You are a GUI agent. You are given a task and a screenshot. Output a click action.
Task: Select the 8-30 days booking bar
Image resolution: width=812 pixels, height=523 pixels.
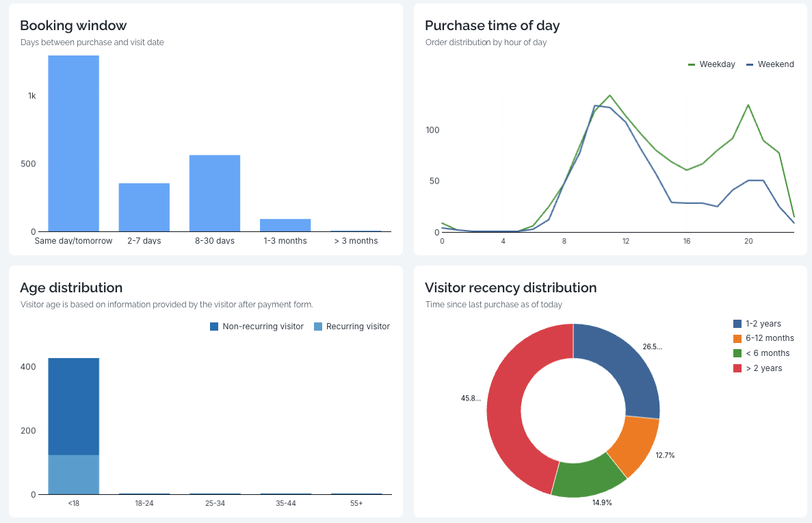215,194
